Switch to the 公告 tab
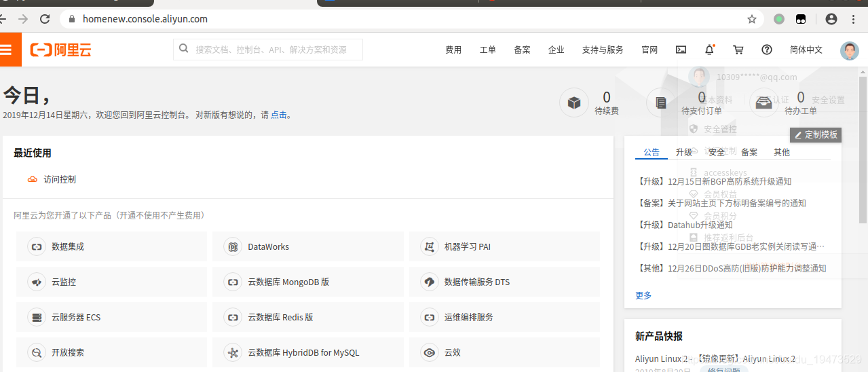The width and height of the screenshot is (868, 372). tap(652, 152)
